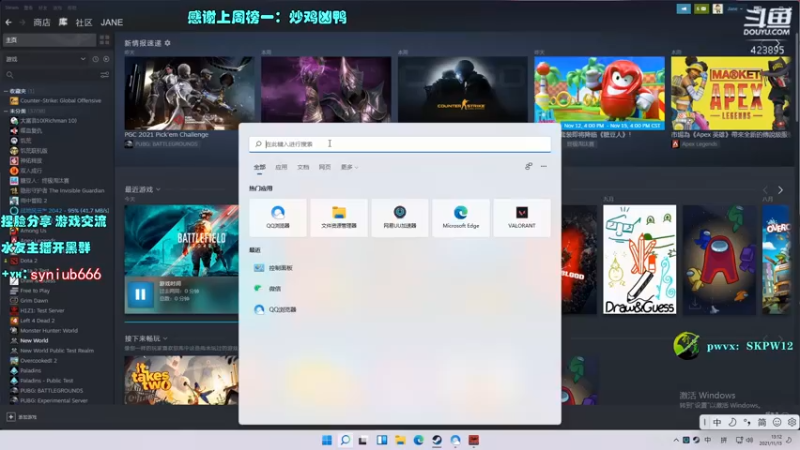Screen dimensions: 800x450
Task: Toggle IME punctuation mode button
Action: point(747,422)
